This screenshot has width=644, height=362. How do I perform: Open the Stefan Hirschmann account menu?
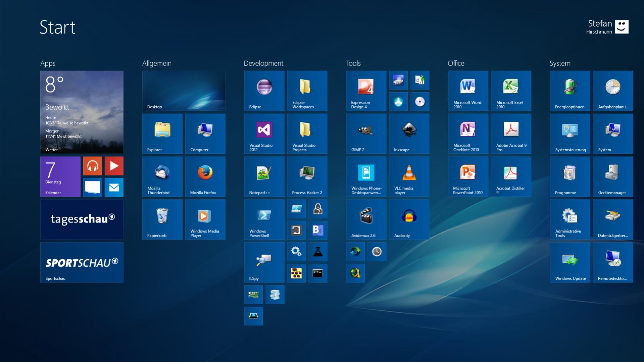pos(607,27)
